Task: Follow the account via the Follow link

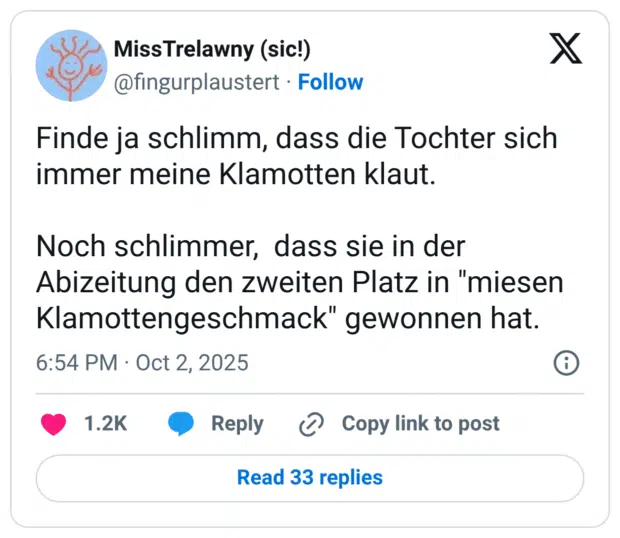Action: (x=331, y=82)
